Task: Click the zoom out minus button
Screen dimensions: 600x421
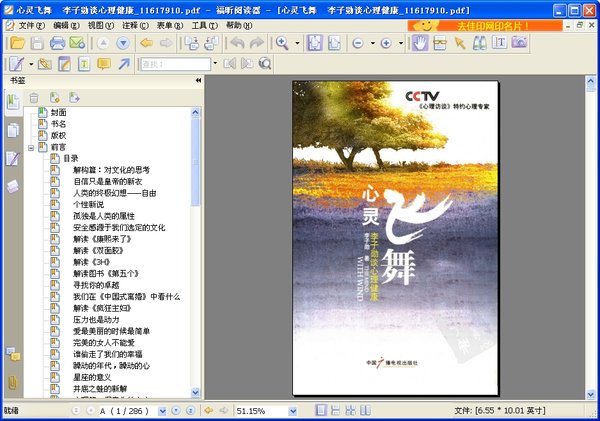Action: click(358, 43)
